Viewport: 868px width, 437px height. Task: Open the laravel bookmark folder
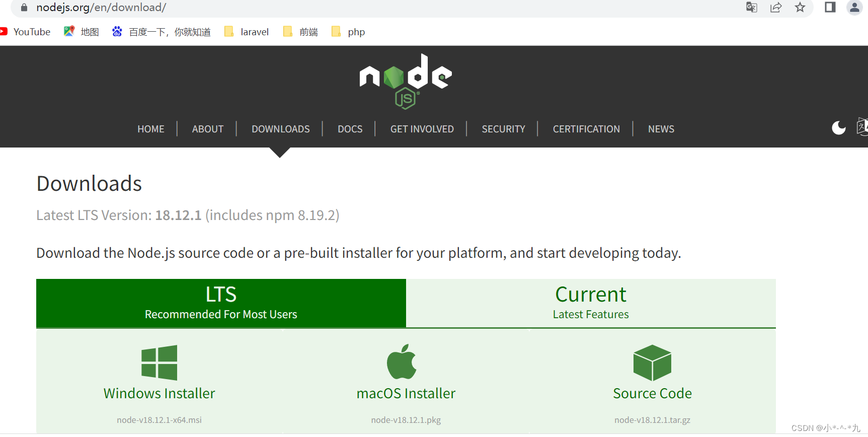pyautogui.click(x=247, y=32)
